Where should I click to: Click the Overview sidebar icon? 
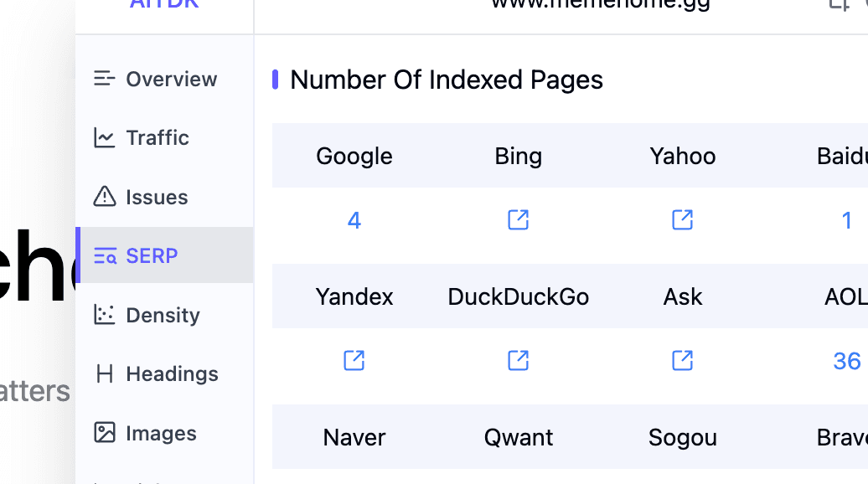click(x=104, y=79)
